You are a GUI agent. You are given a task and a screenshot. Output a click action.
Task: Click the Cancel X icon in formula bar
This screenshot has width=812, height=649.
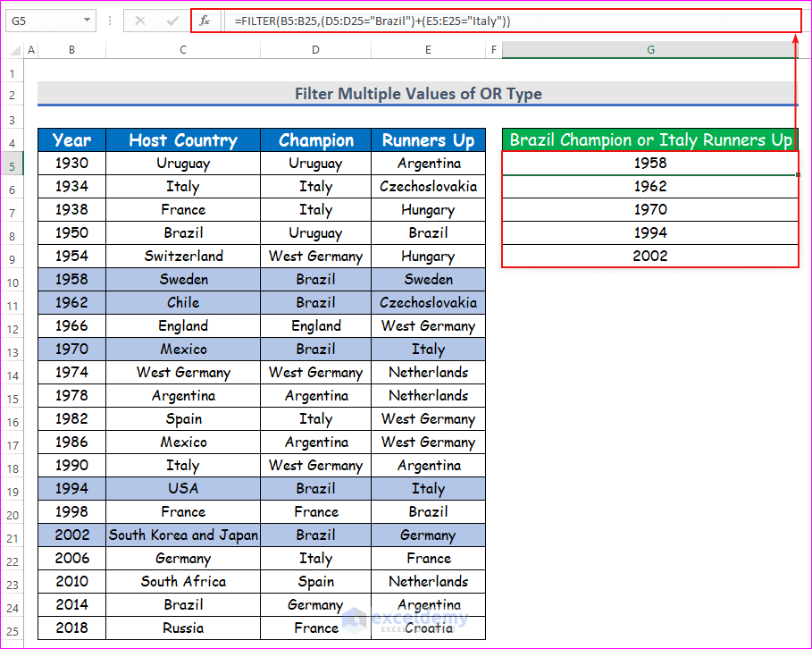(x=140, y=21)
